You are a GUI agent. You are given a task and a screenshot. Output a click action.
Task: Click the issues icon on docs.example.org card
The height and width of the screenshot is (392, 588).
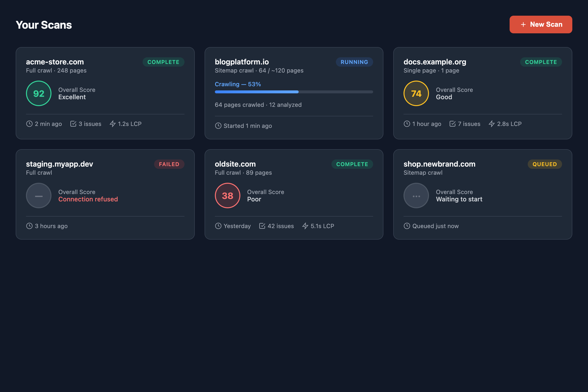[x=453, y=124]
